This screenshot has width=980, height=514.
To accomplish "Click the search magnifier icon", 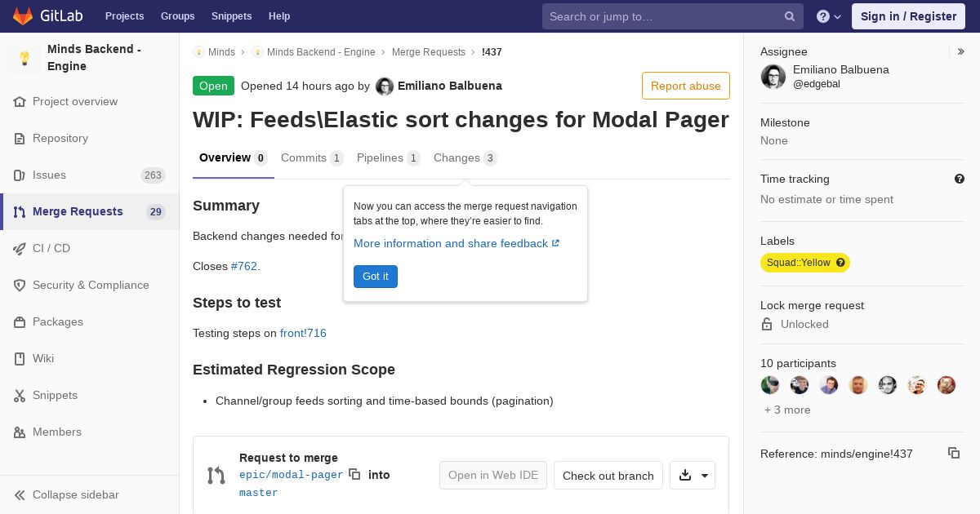I will (790, 16).
